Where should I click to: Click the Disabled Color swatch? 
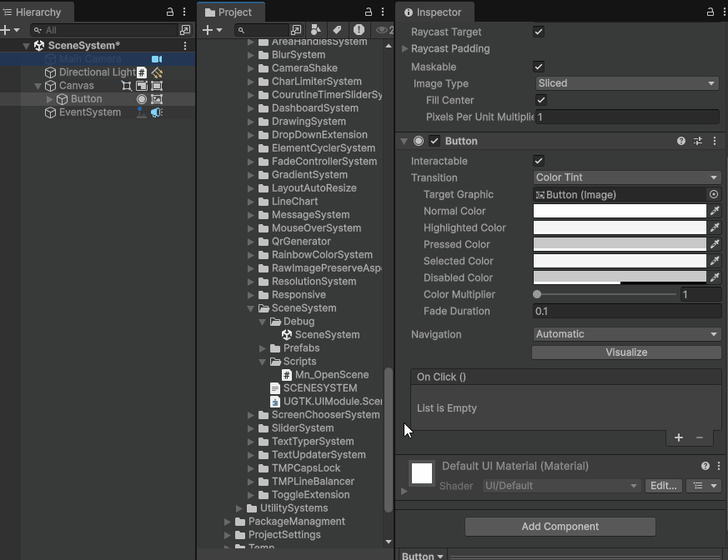[620, 277]
